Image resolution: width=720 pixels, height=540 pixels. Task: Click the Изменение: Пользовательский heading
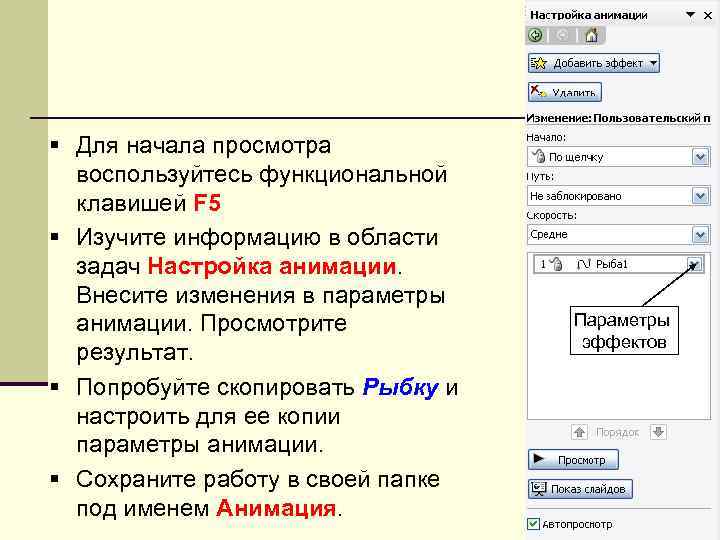pos(618,118)
